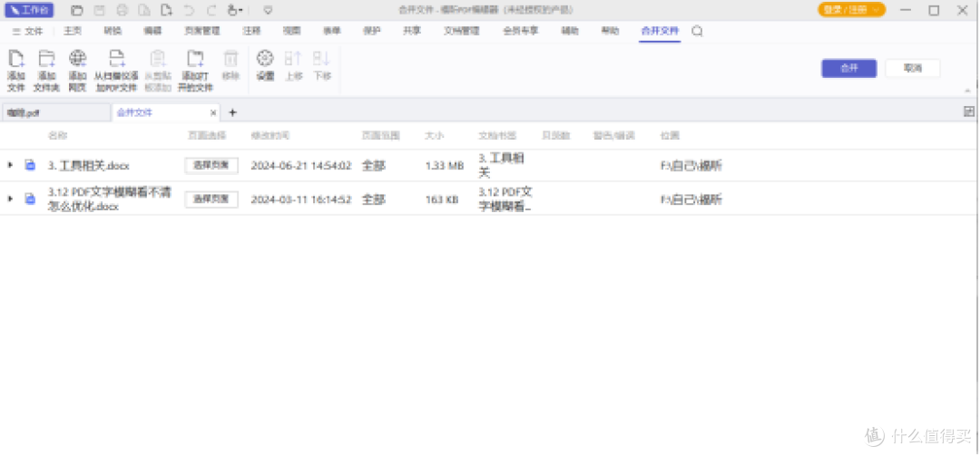The height and width of the screenshot is (456, 980).
Task: Click the blue 合并 (merge) button
Action: pyautogui.click(x=848, y=68)
